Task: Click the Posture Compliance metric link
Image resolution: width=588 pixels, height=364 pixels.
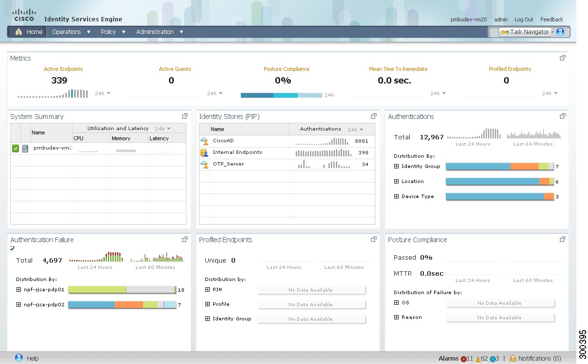Action: (286, 69)
